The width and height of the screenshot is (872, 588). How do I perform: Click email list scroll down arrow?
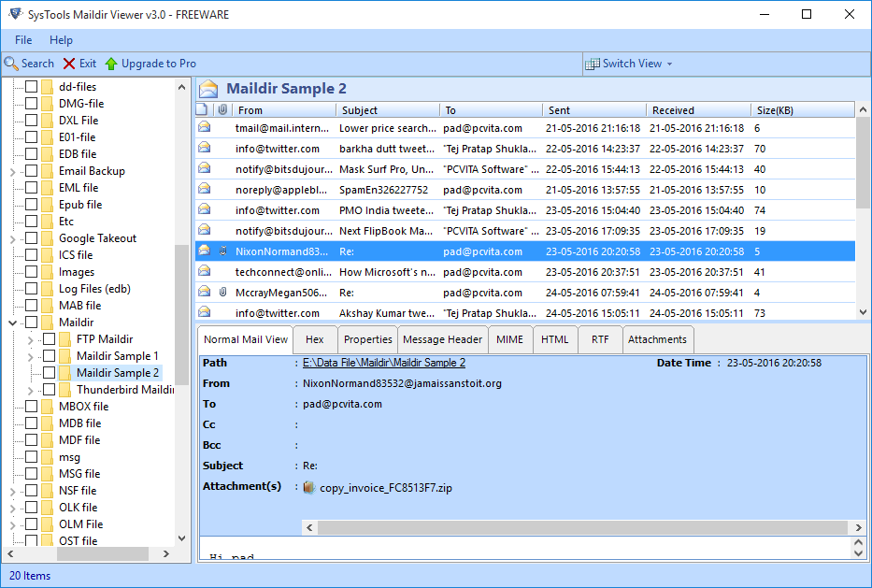pyautogui.click(x=863, y=312)
